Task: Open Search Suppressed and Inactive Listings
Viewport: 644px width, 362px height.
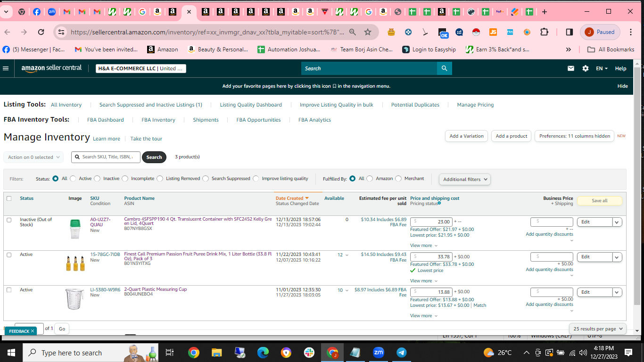Action: coord(151,105)
